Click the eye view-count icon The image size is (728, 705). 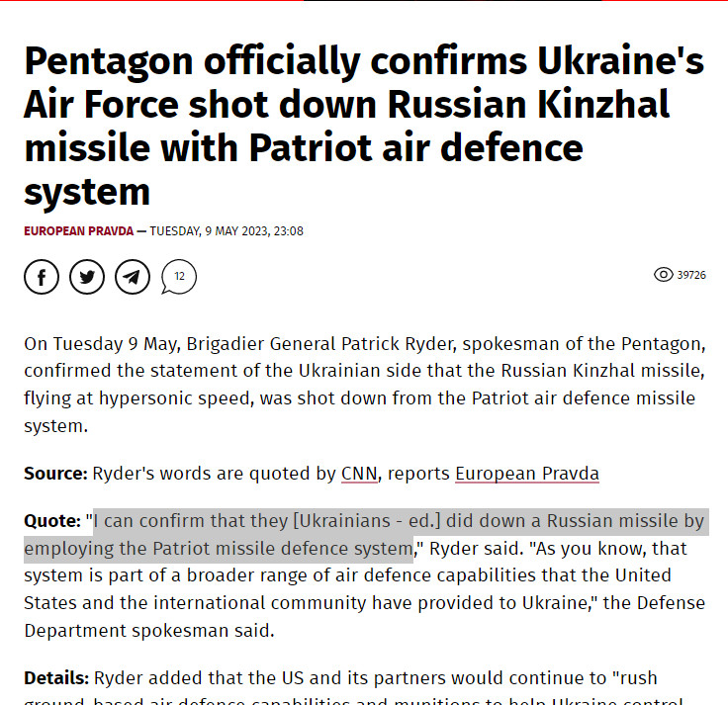tap(664, 275)
